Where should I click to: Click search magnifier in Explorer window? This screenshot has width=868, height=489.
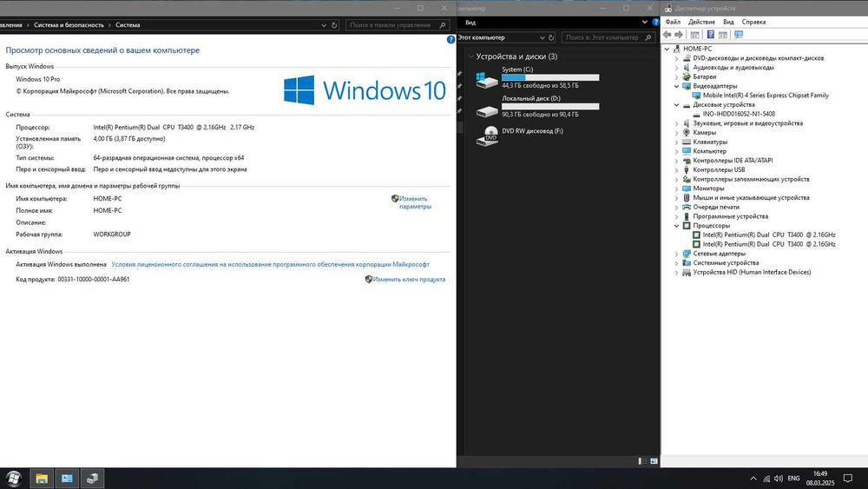pos(648,37)
